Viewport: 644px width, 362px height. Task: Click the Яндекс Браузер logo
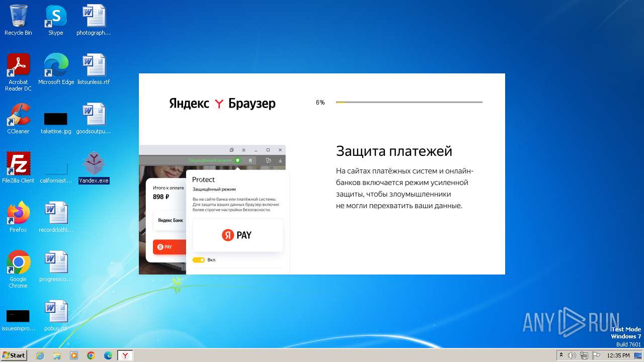coord(222,104)
